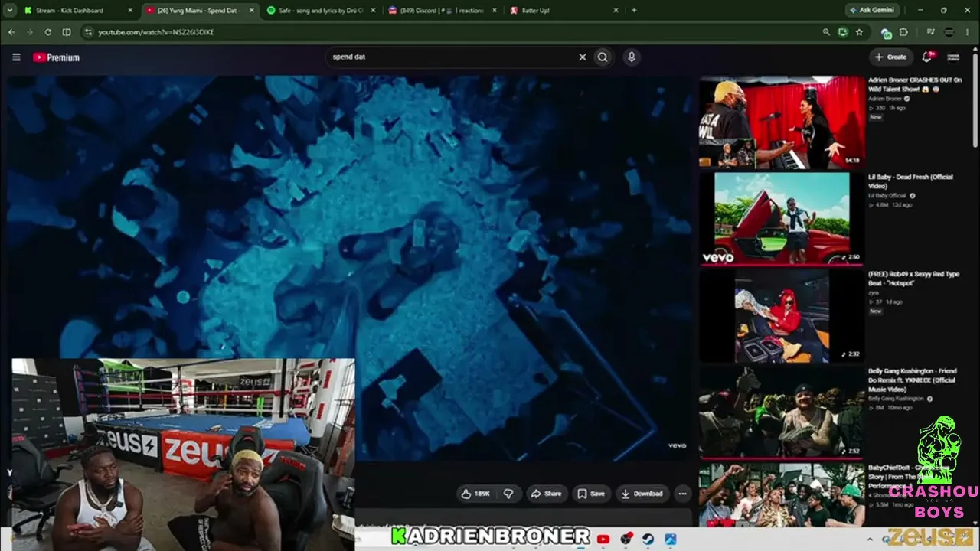This screenshot has height=551, width=980.
Task: Open the Adrien Broner talent show thumbnail
Action: click(781, 122)
